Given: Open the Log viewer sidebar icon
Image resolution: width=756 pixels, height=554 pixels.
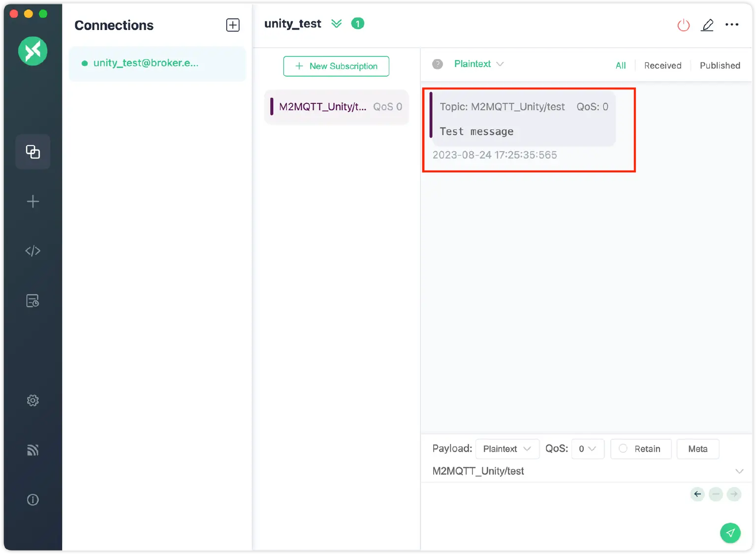Looking at the screenshot, I should pyautogui.click(x=32, y=300).
